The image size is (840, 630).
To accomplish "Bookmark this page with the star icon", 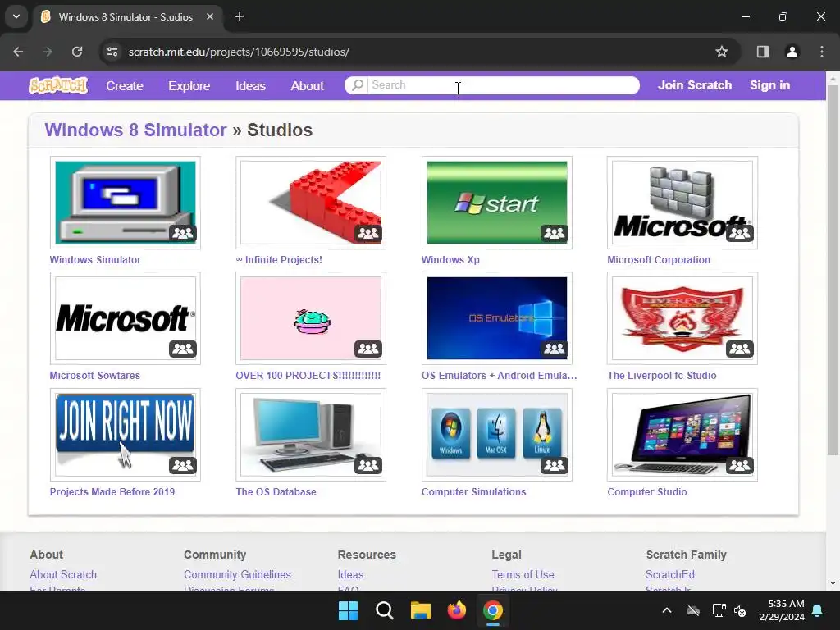I will 722,52.
